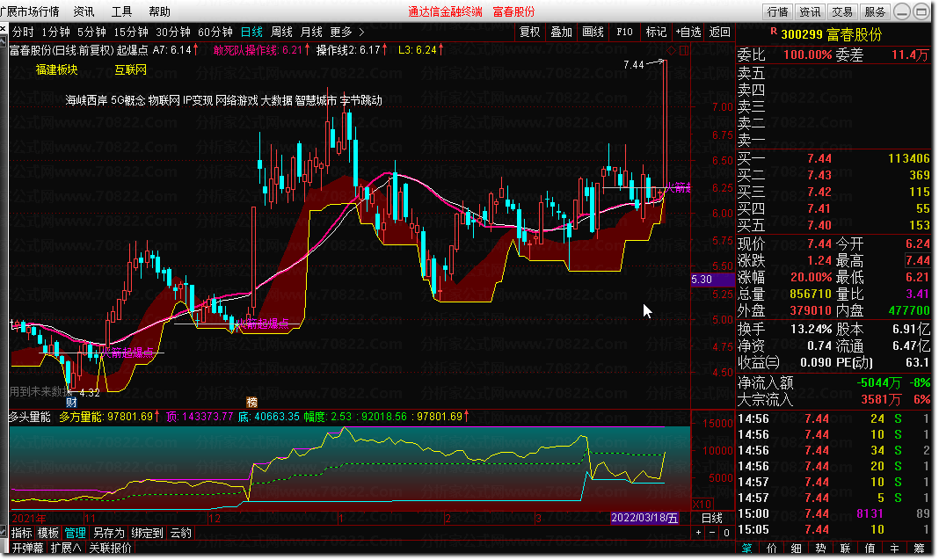Image resolution: width=939 pixels, height=560 pixels.
Task: Click the 多头里能 indicator name
Action: [x=29, y=416]
